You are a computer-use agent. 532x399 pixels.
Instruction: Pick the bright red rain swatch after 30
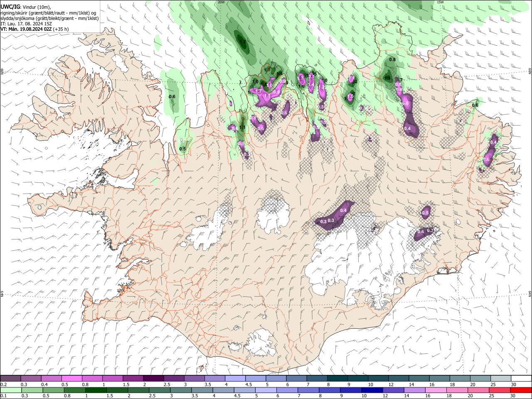click(x=521, y=390)
